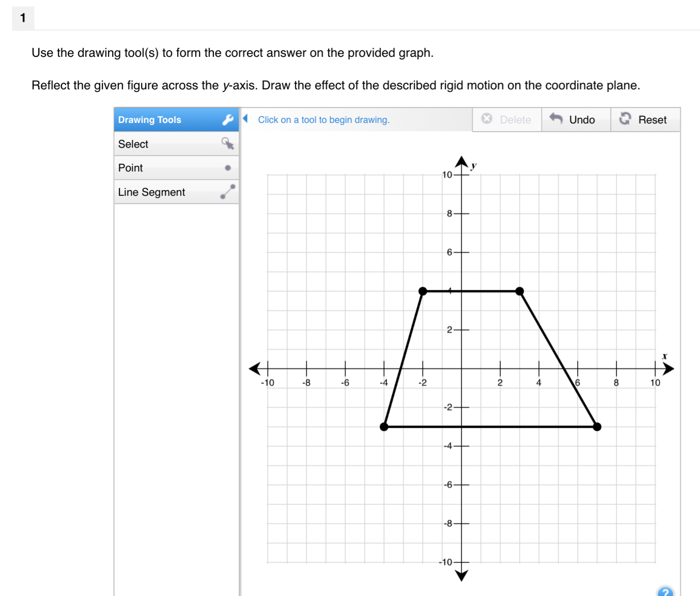Click the wrench icon on Drawing Tools header

click(x=228, y=119)
